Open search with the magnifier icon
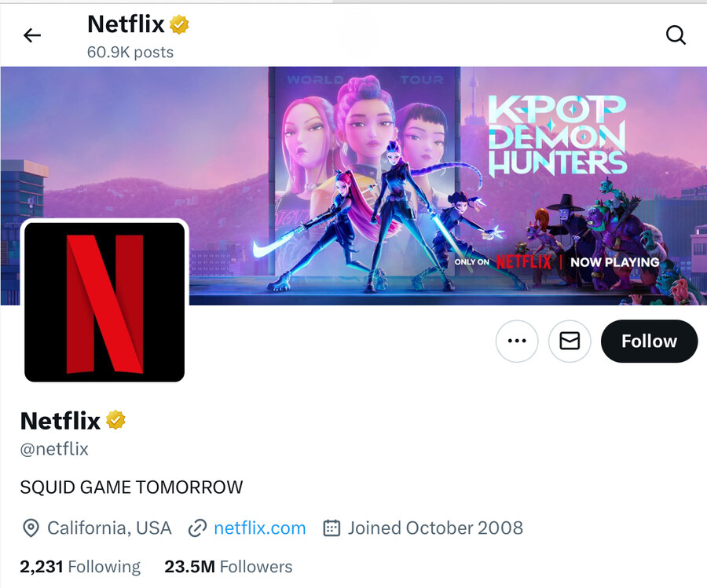The height and width of the screenshot is (588, 707). pyautogui.click(x=676, y=35)
